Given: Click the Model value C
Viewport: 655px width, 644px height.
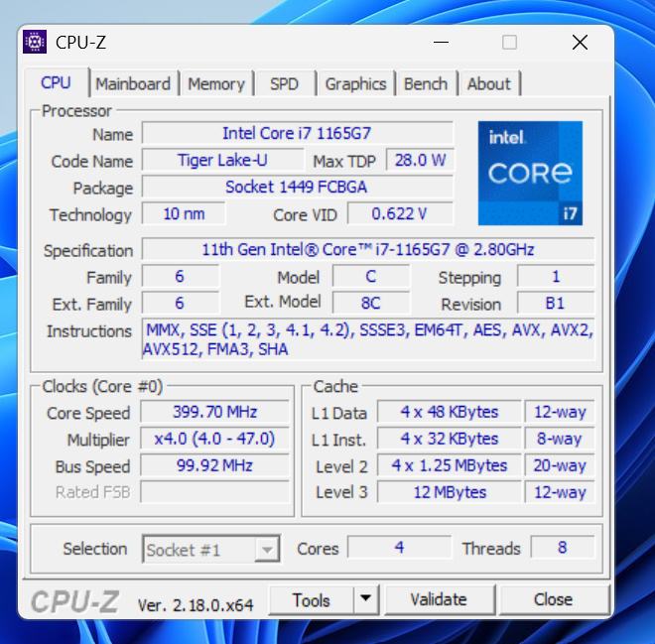Looking at the screenshot, I should [x=371, y=277].
